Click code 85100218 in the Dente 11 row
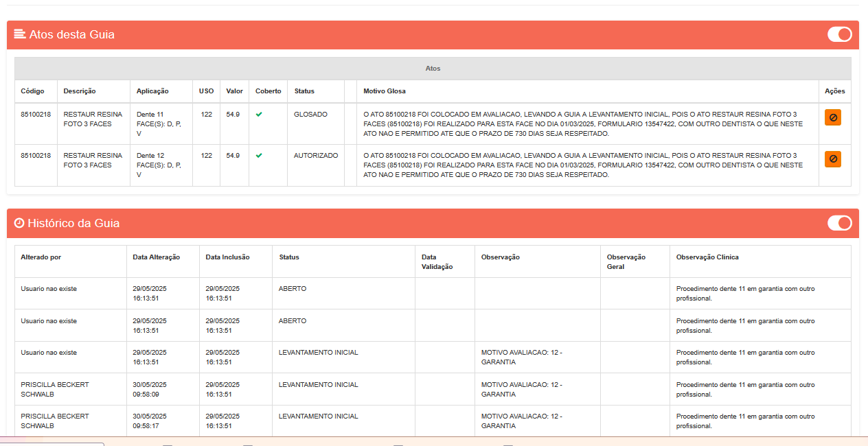 point(36,115)
